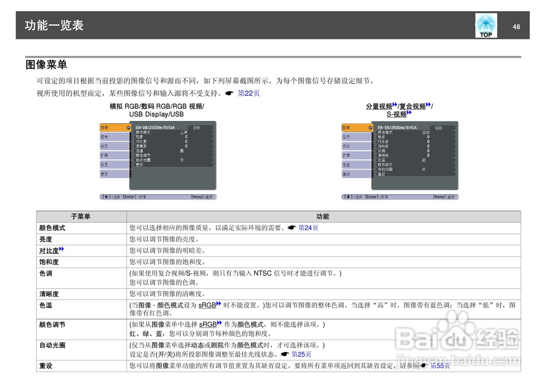This screenshot has height=392, width=555.
Task: Click the Enter arrow icon on 分量视频 图像 tab
Action: [370, 128]
